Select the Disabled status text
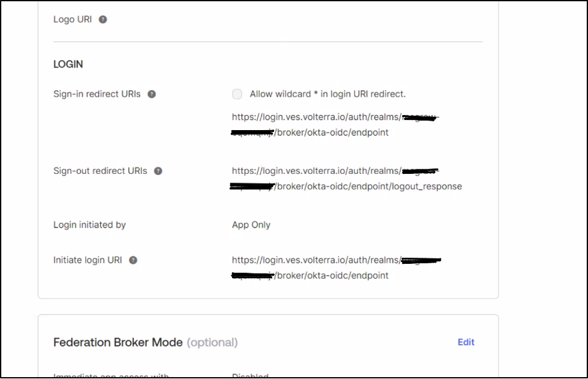This screenshot has height=379, width=588. [250, 375]
